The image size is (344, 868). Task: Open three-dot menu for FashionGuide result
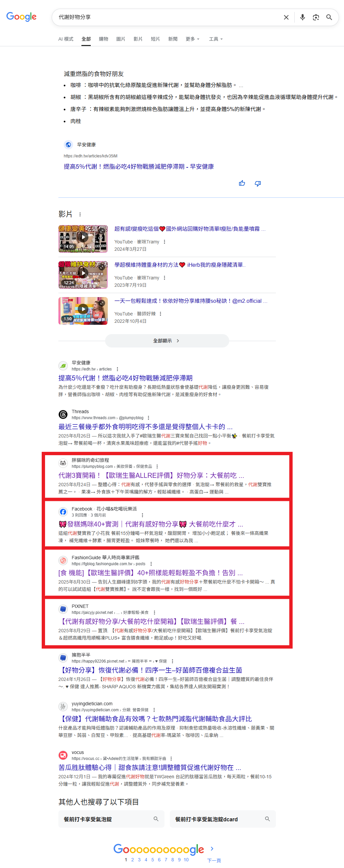click(151, 564)
